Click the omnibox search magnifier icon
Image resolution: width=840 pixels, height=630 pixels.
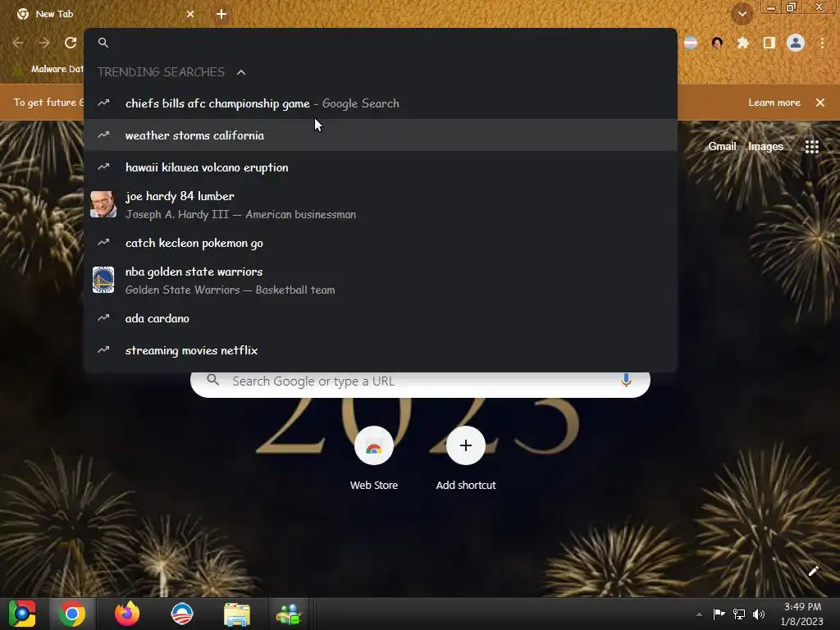tap(103, 43)
